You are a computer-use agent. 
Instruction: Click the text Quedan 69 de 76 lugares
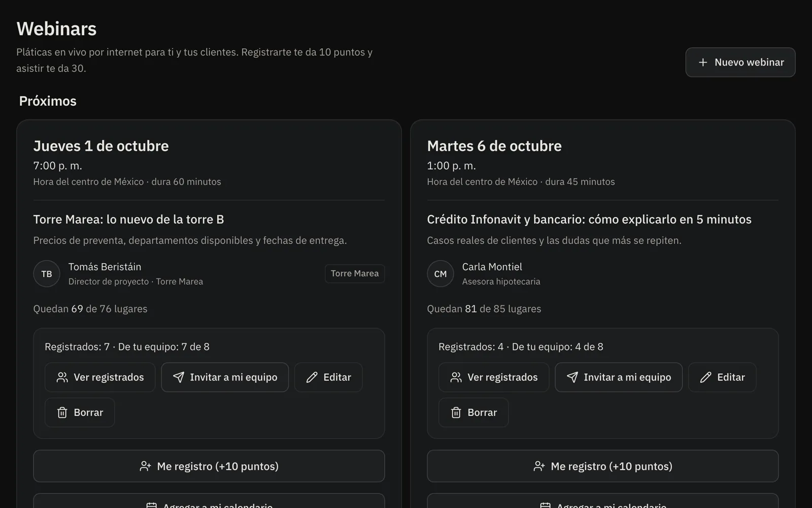(90, 309)
